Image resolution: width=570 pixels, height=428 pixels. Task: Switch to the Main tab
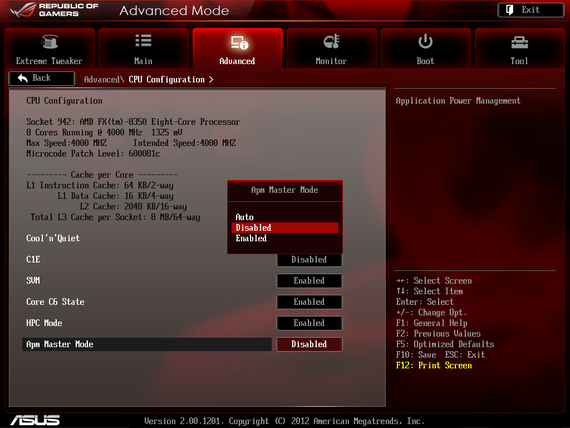[x=143, y=48]
